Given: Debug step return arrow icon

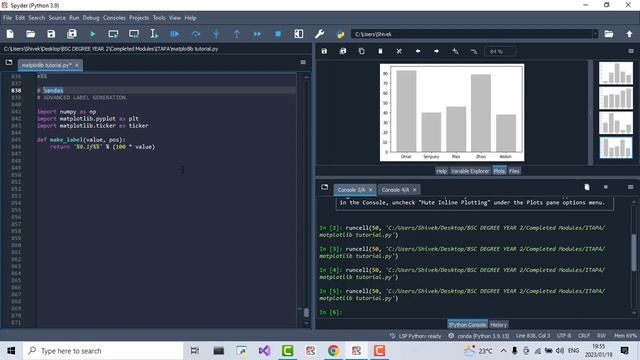Looking at the screenshot, I should tap(237, 34).
